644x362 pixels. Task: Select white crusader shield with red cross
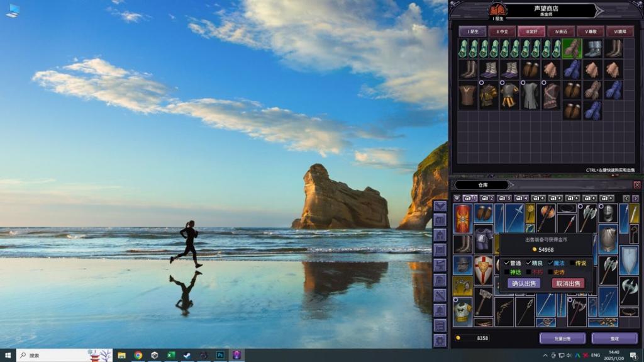pyautogui.click(x=484, y=270)
